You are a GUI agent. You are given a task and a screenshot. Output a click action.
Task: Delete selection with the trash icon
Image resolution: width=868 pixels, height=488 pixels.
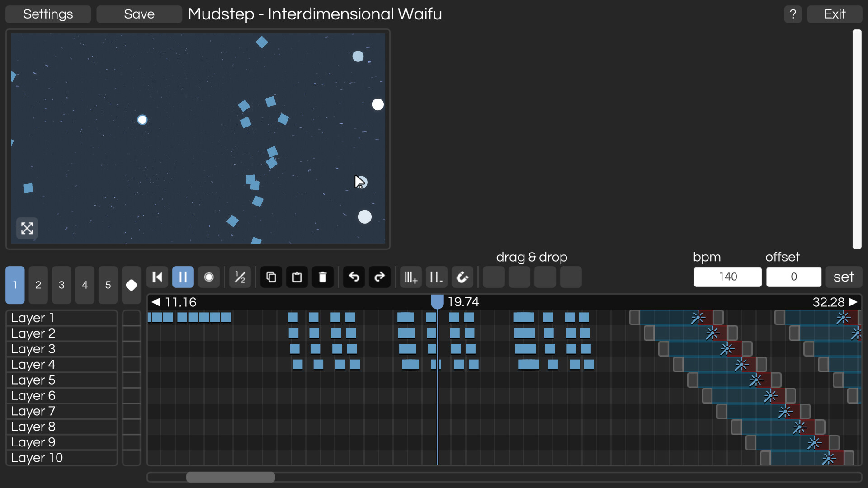pyautogui.click(x=323, y=277)
